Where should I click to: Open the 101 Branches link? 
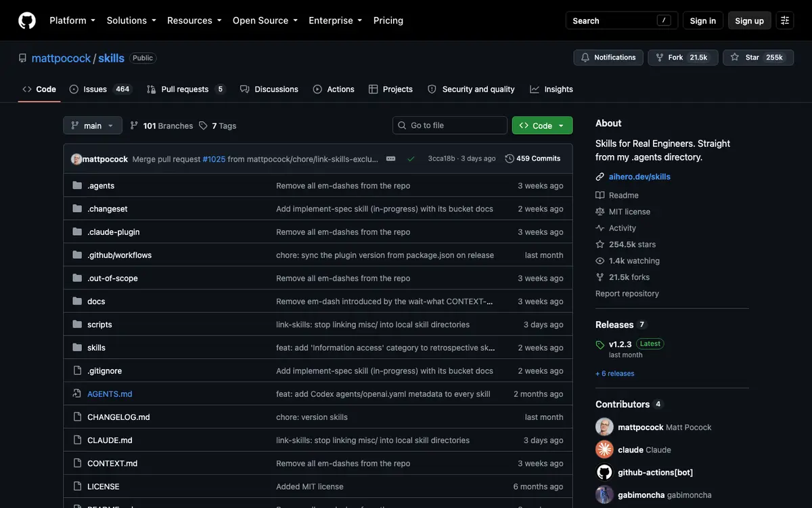pos(162,125)
